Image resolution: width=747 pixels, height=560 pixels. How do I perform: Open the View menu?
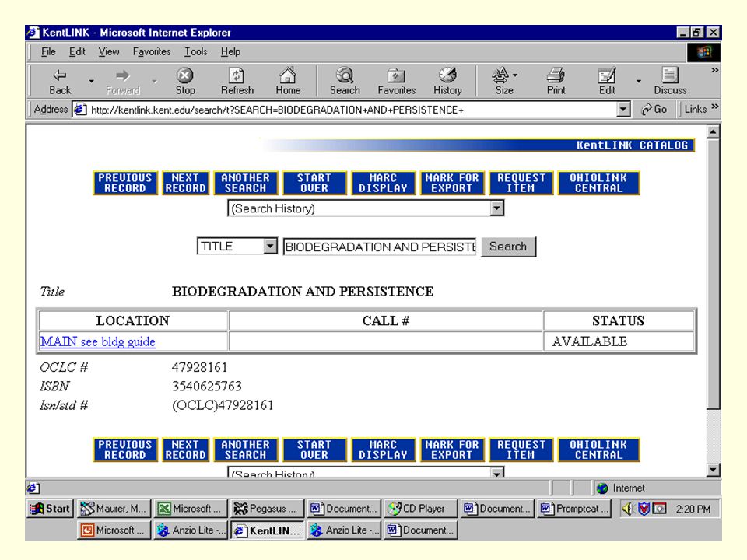[x=109, y=51]
